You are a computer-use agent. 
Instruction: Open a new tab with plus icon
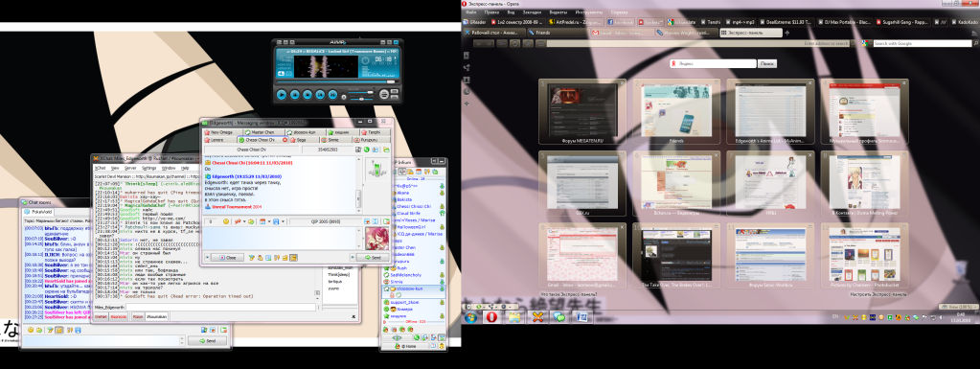pos(786,32)
